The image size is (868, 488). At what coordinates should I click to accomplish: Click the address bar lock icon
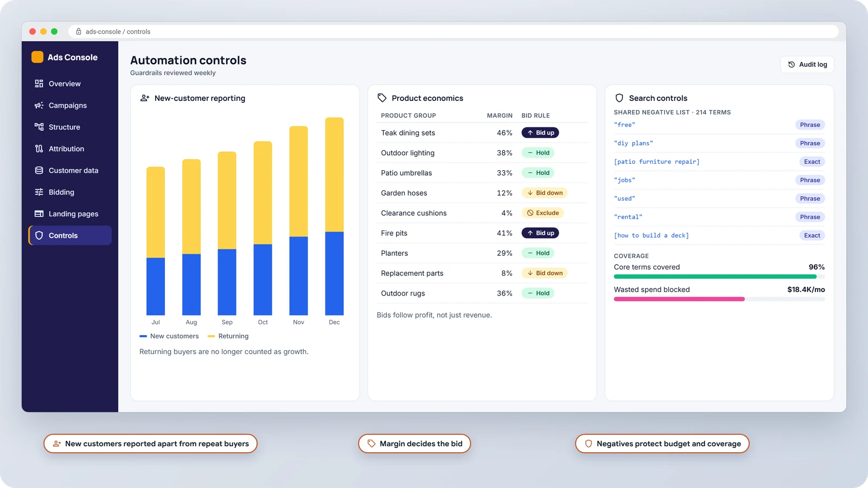coord(79,31)
